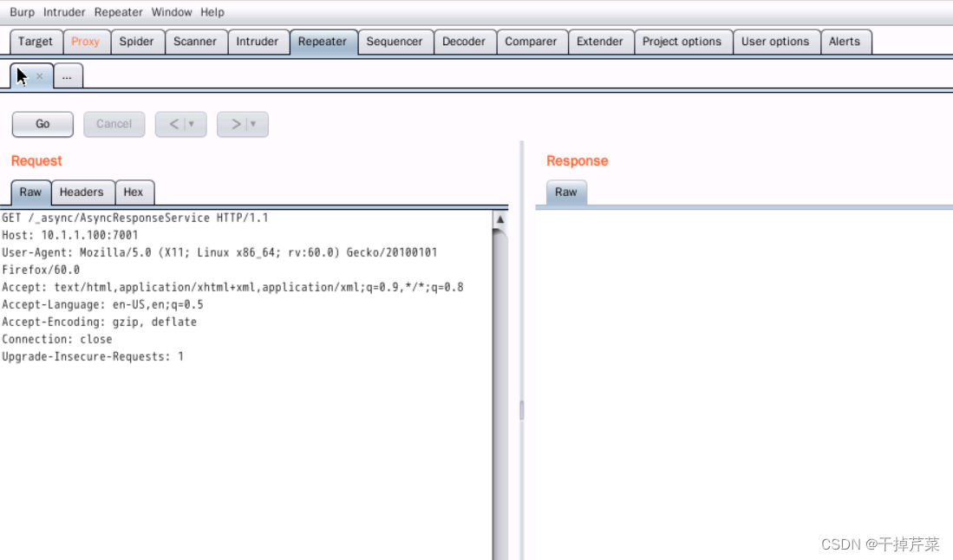
Task: Go forward to next request in history
Action: [x=236, y=124]
